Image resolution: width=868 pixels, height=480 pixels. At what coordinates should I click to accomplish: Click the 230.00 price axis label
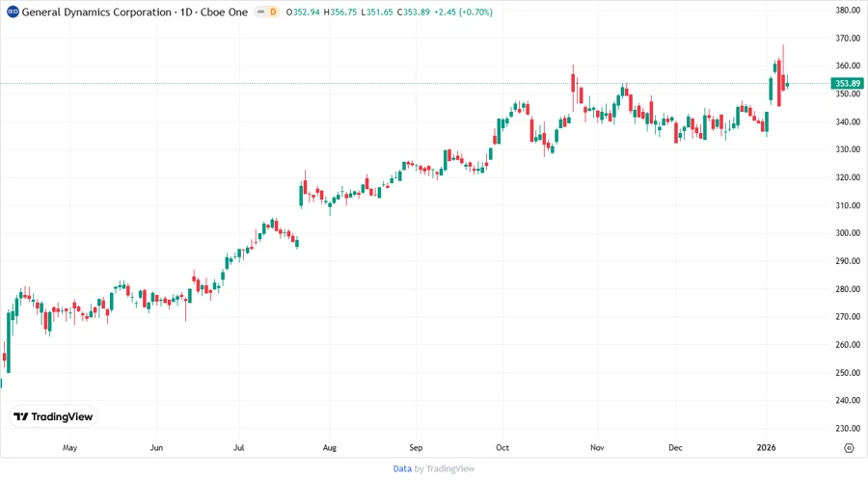(x=848, y=429)
